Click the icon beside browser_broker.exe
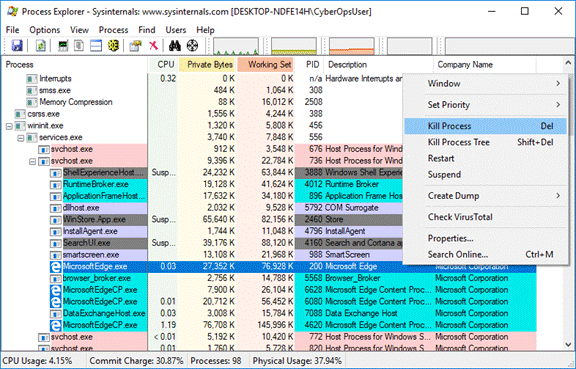Screen dimensions: 576x369 (x=55, y=278)
